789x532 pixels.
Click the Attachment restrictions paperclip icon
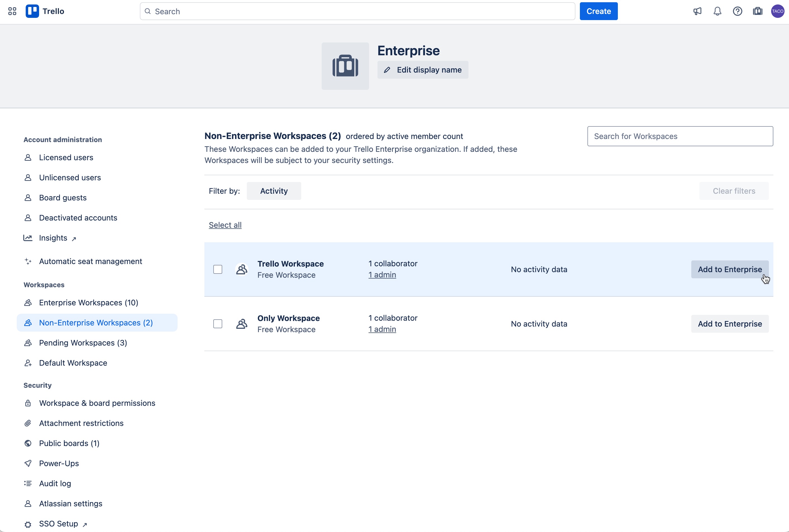[x=28, y=423]
